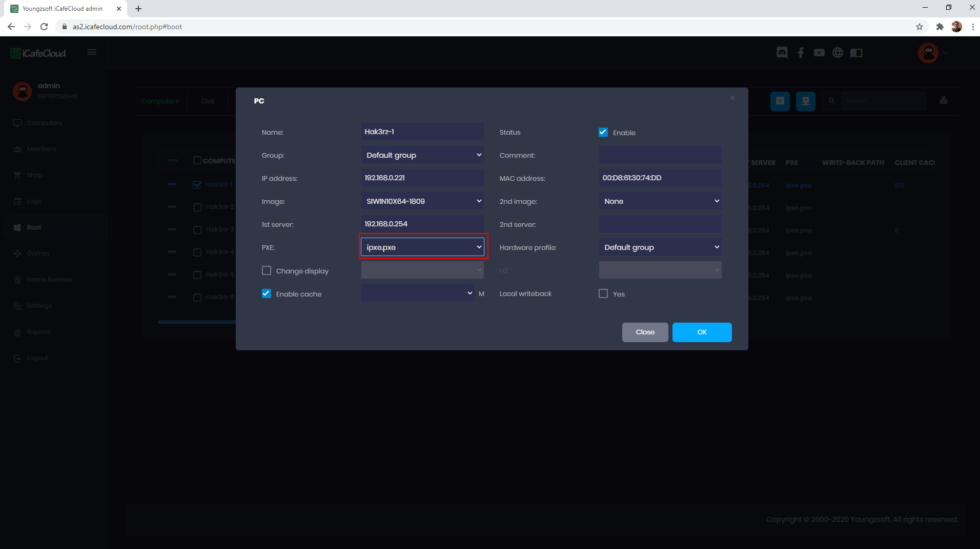The width and height of the screenshot is (980, 549).
Task: Open the documentation book icon
Action: click(x=856, y=52)
